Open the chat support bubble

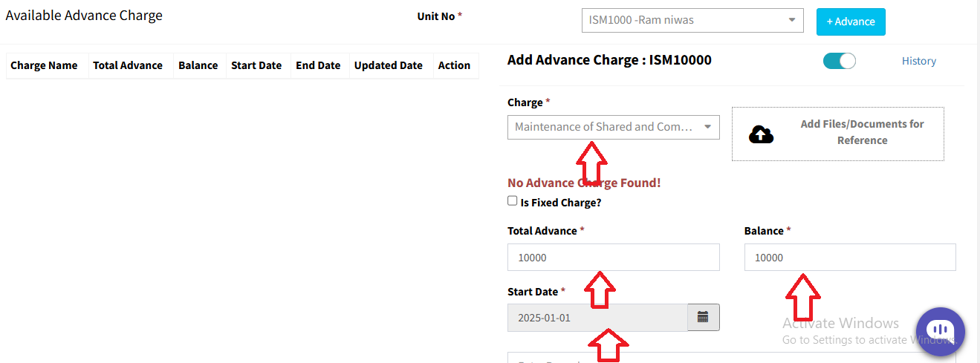pyautogui.click(x=940, y=331)
